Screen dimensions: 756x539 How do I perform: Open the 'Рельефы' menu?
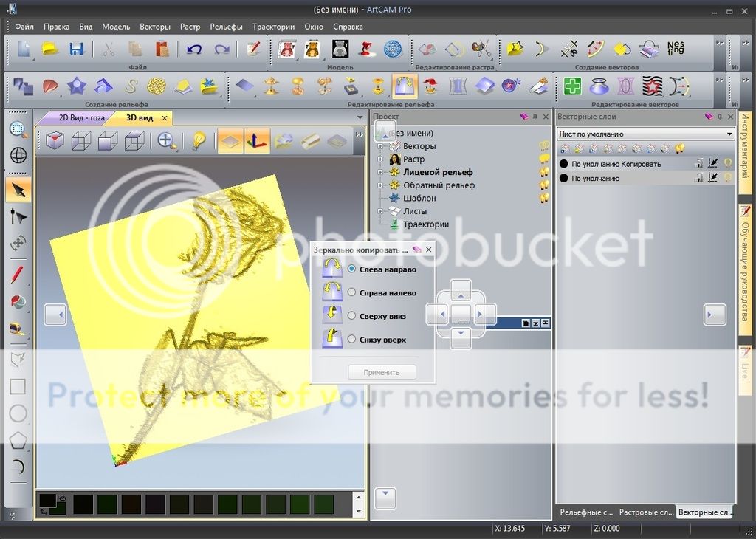[226, 27]
